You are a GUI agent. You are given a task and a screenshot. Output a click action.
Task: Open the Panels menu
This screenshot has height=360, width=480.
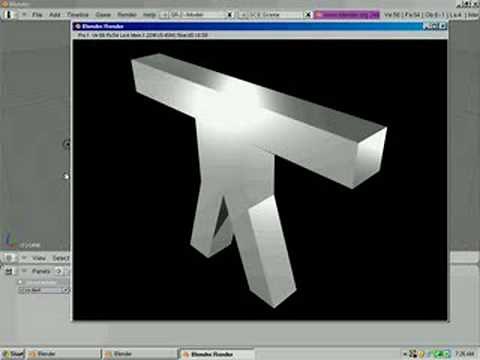(x=41, y=271)
